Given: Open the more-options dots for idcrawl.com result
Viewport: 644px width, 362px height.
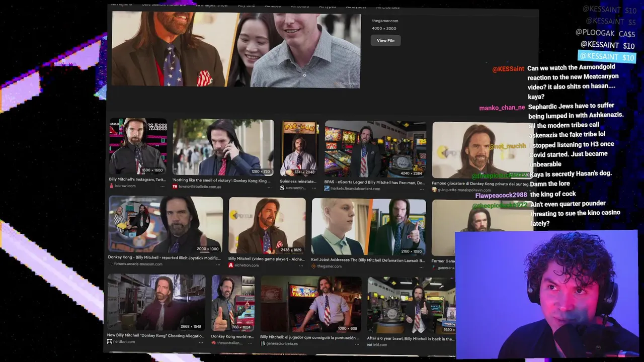Looking at the screenshot, I should point(162,186).
